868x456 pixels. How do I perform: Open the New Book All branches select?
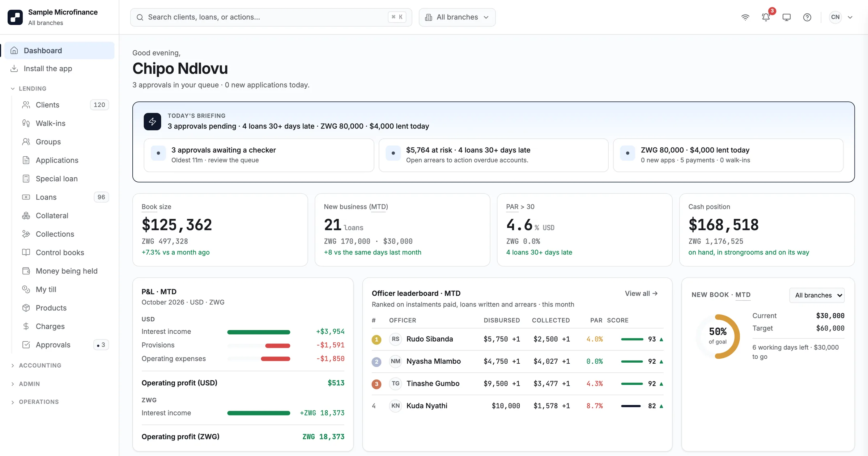(817, 295)
